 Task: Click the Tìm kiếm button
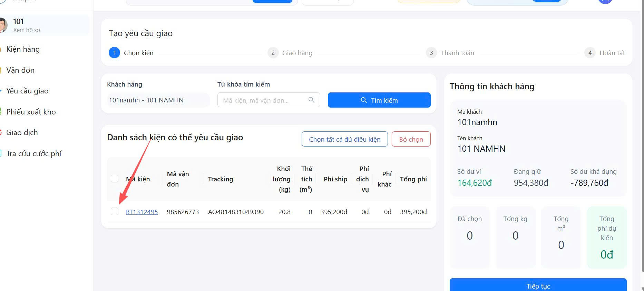pos(379,100)
